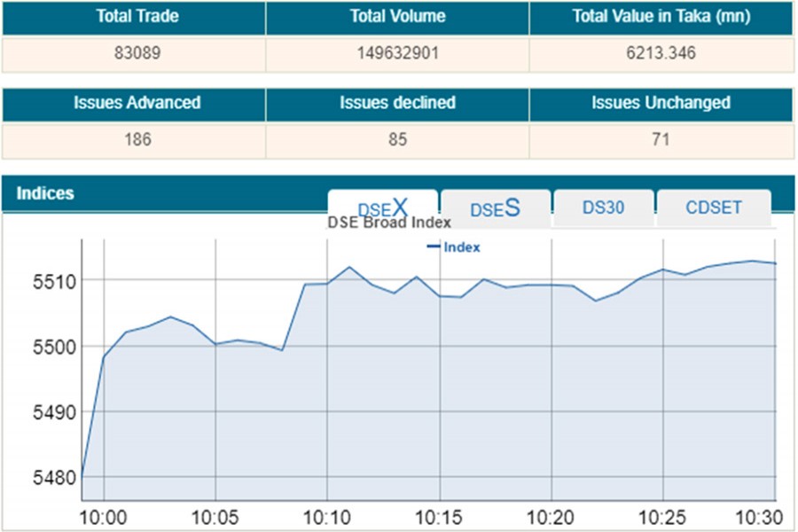Click the Total Volume column header
This screenshot has height=532, width=798.
tap(397, 17)
